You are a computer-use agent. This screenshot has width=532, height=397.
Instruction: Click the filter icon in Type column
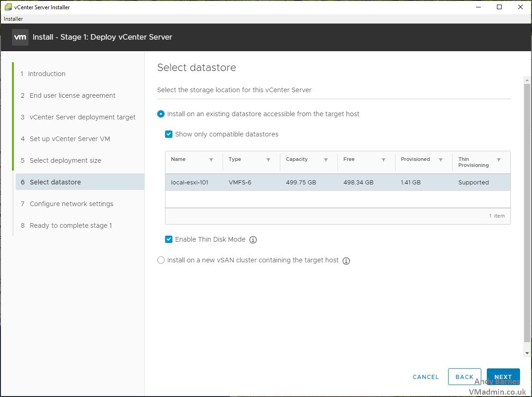pyautogui.click(x=268, y=160)
